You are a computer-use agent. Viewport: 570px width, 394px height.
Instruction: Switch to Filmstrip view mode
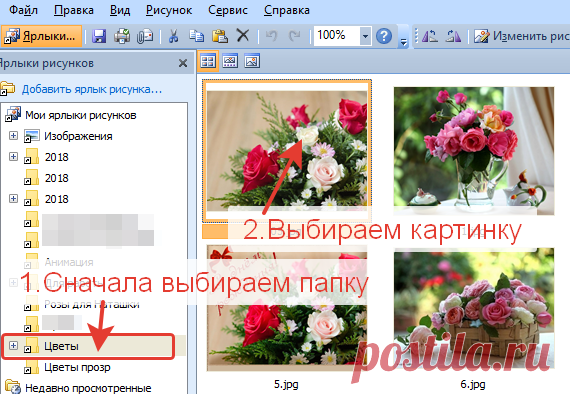pyautogui.click(x=230, y=61)
